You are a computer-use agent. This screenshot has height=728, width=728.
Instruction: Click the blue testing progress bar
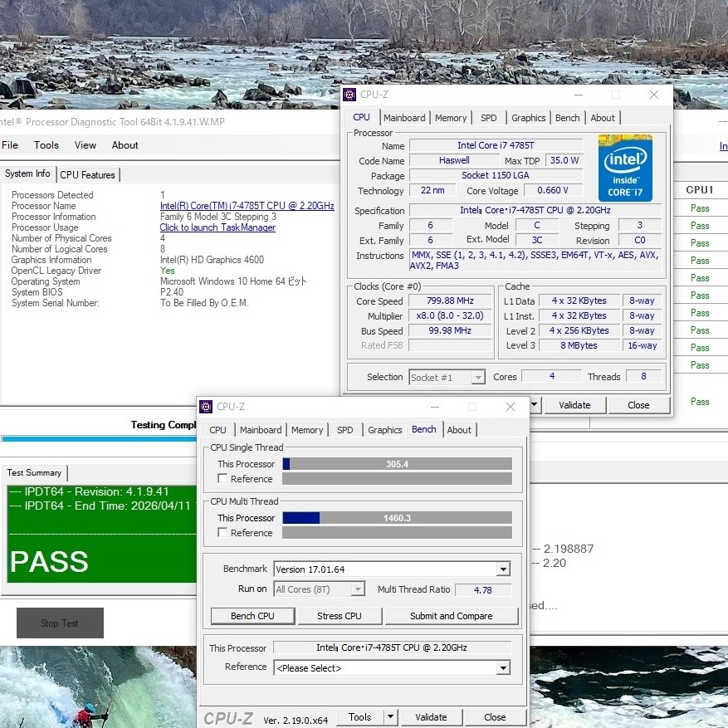pyautogui.click(x=100, y=439)
